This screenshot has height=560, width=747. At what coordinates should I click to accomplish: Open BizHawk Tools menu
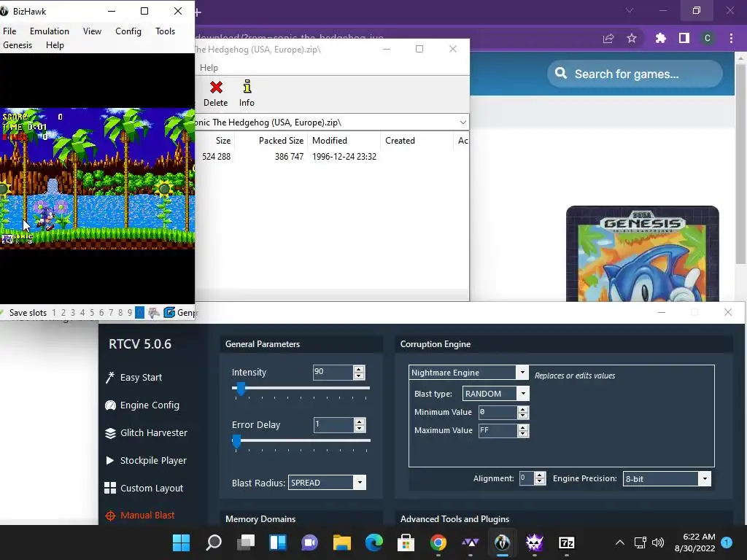(166, 31)
